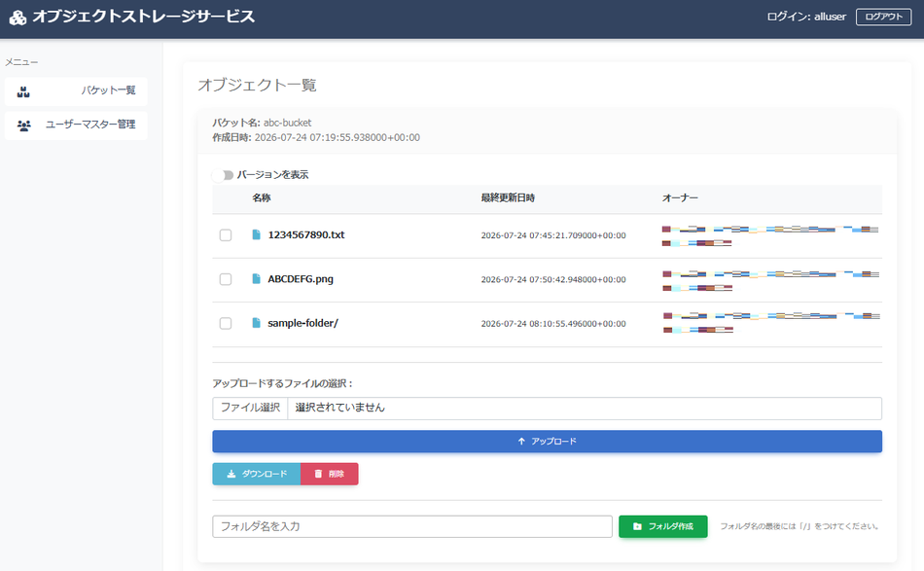The width and height of the screenshot is (924, 571).
Task: Click the user master management people icon
Action: 24,125
